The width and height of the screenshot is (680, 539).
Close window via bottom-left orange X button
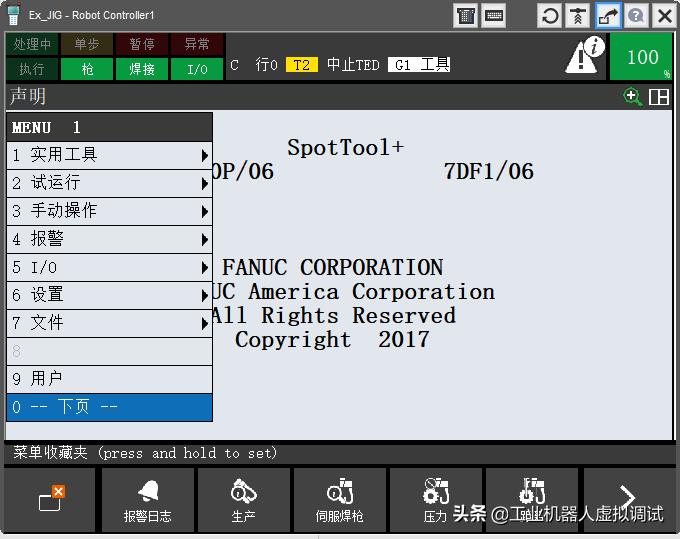click(51, 498)
